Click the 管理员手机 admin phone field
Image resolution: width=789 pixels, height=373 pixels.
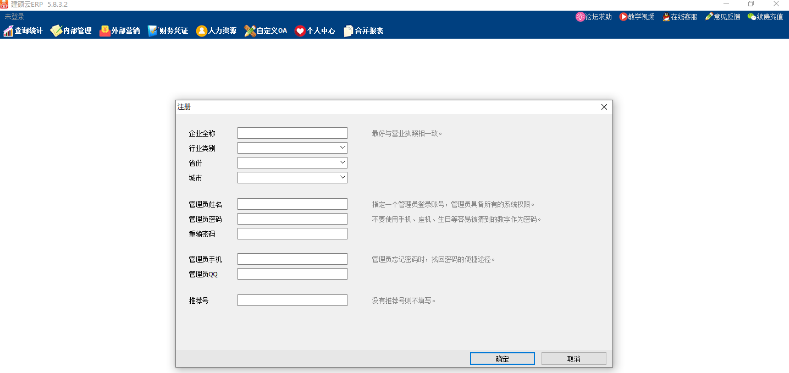pyautogui.click(x=292, y=259)
